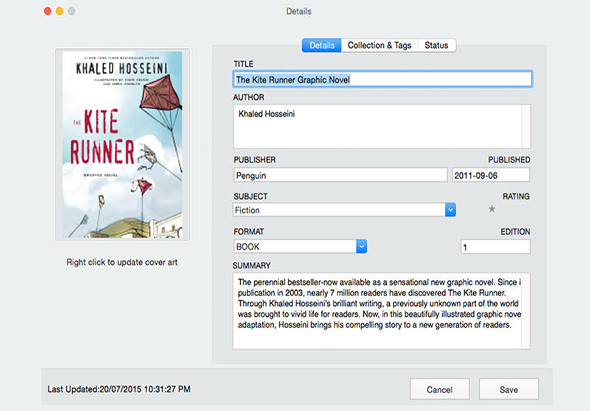This screenshot has width=590, height=411.
Task: Close the Details window with red button
Action: pyautogui.click(x=47, y=11)
